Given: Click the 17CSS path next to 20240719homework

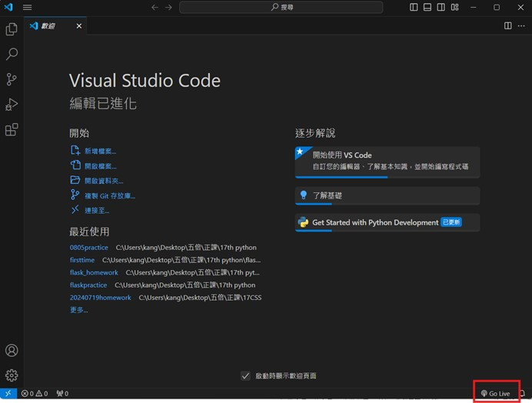Looking at the screenshot, I should click(200, 298).
